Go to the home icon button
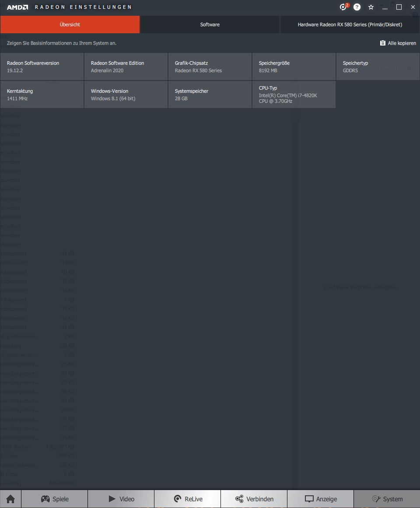The height and width of the screenshot is (508, 420). pos(10,499)
